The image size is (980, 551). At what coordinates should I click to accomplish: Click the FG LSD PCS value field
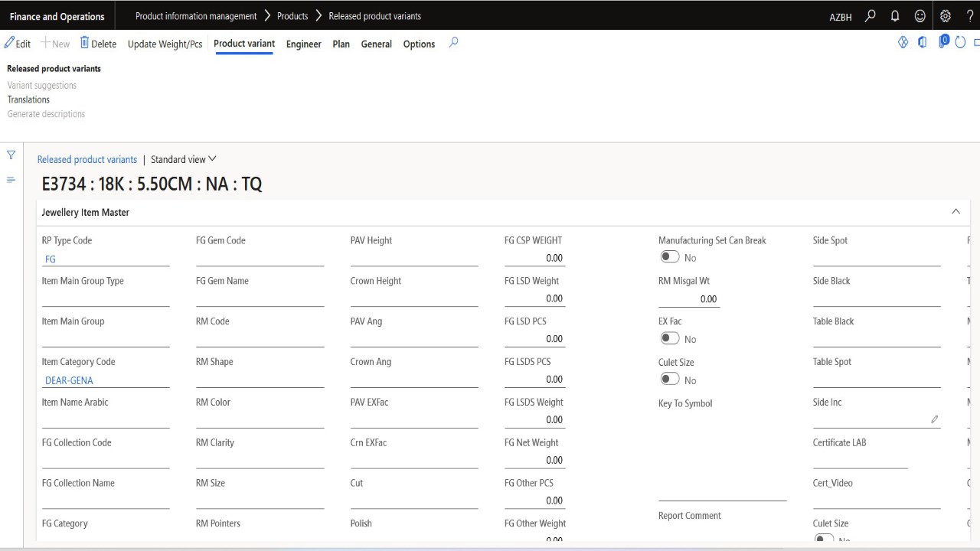pos(535,339)
